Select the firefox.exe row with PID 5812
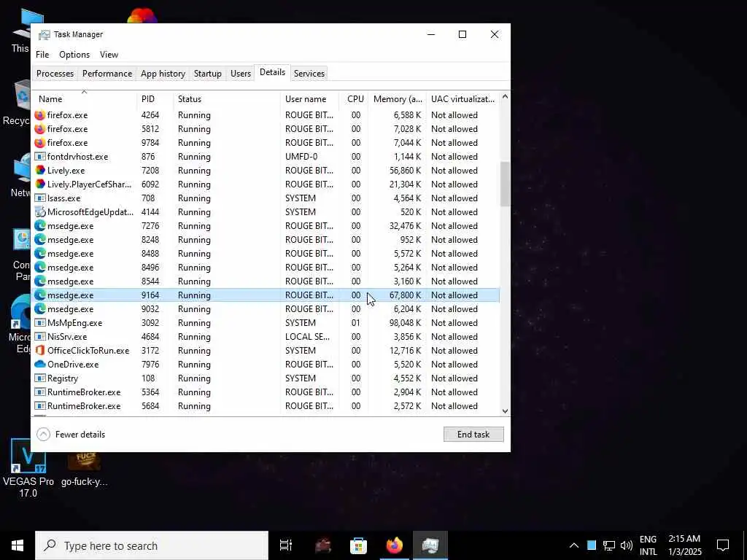747x560 pixels. (266, 128)
